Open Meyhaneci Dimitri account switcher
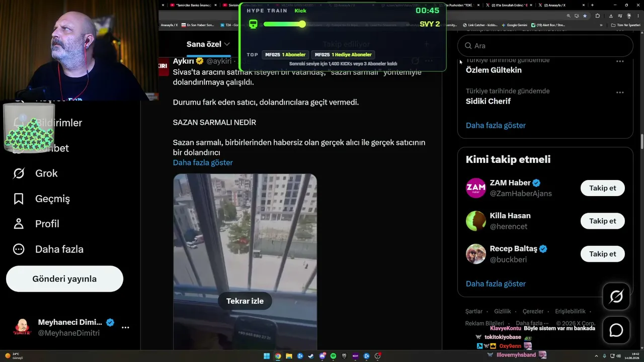The height and width of the screenshot is (362, 644). (70, 327)
